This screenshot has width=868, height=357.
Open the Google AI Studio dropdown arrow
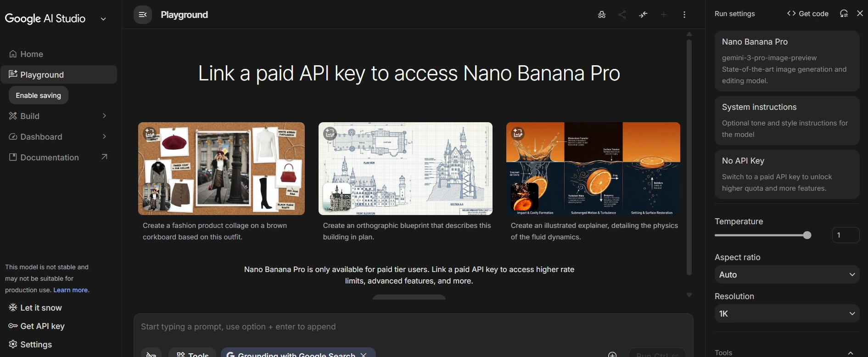pyautogui.click(x=103, y=19)
